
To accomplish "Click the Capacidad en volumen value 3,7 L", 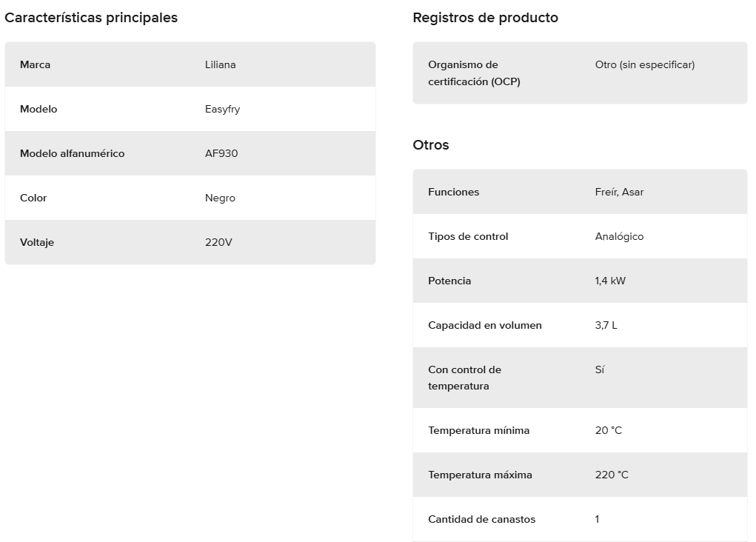I will (x=606, y=325).
